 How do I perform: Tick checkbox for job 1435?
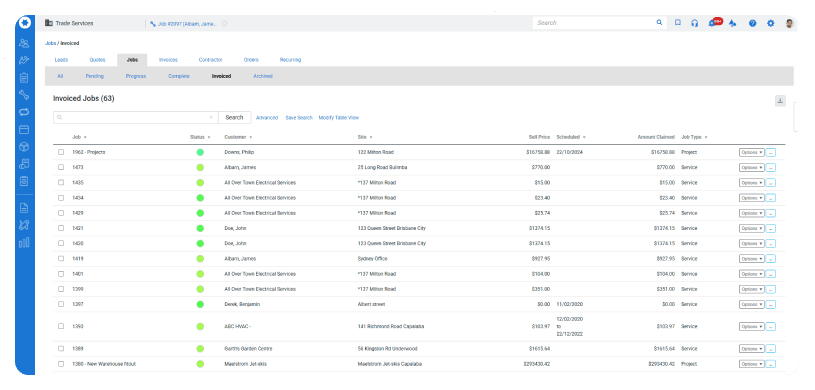click(61, 183)
